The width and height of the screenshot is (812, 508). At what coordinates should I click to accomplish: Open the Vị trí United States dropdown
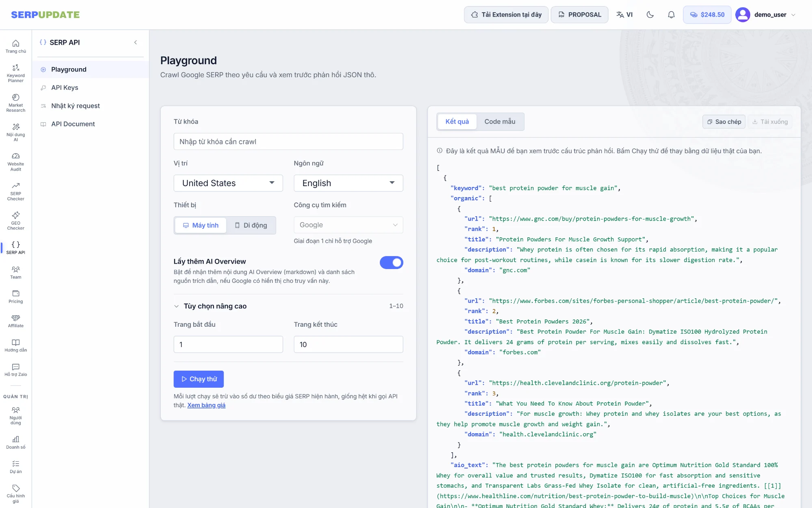(x=228, y=183)
